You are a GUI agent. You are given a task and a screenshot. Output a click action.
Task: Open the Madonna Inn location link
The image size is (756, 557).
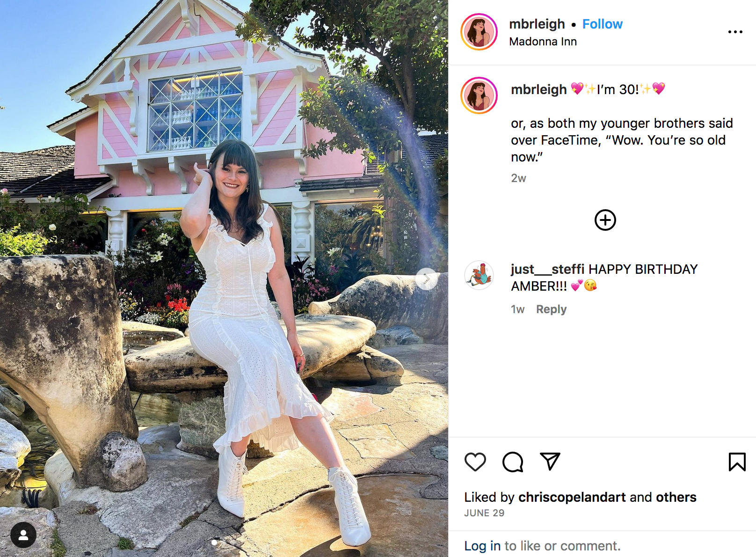543,42
